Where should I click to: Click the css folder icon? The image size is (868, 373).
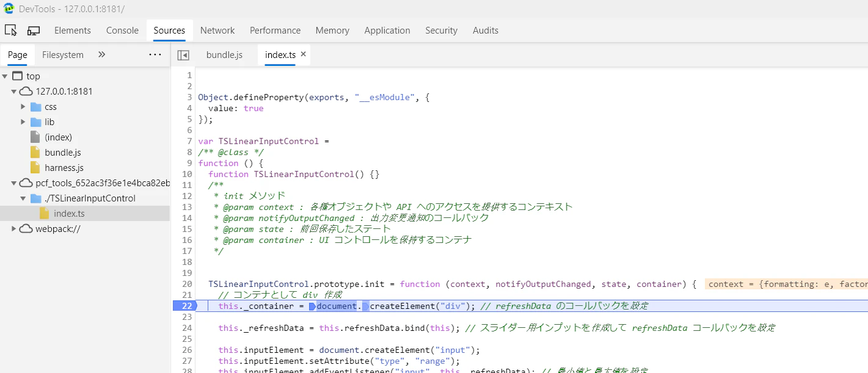[x=36, y=107]
